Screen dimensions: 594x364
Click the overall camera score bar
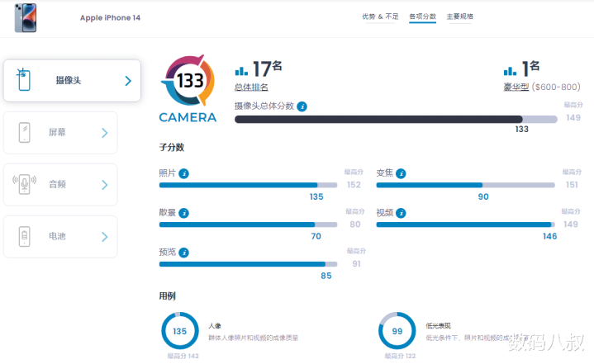click(x=396, y=120)
